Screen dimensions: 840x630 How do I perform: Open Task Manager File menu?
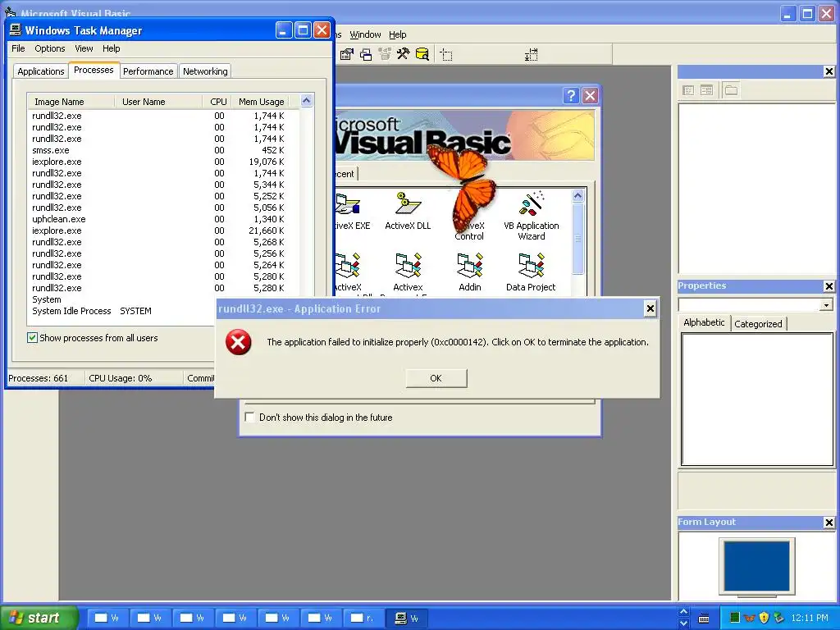(18, 48)
